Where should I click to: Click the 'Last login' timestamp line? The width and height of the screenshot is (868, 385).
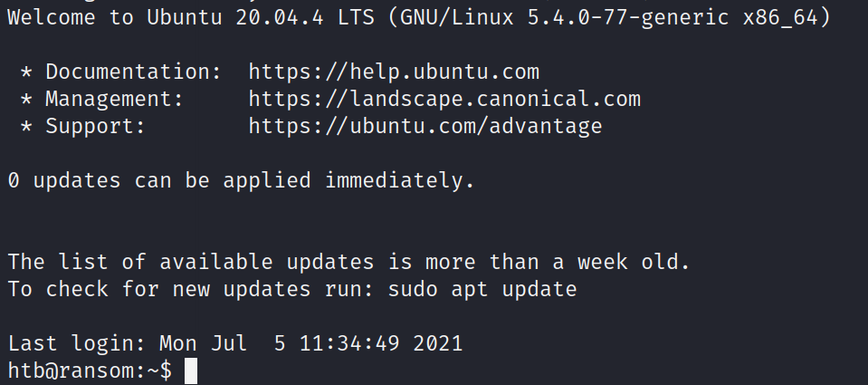tap(235, 343)
